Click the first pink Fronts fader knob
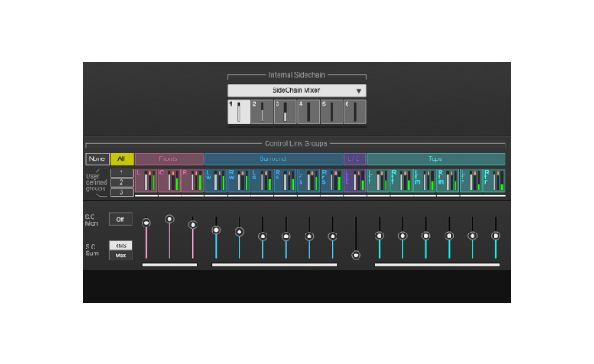The image size is (594, 364). tap(146, 222)
